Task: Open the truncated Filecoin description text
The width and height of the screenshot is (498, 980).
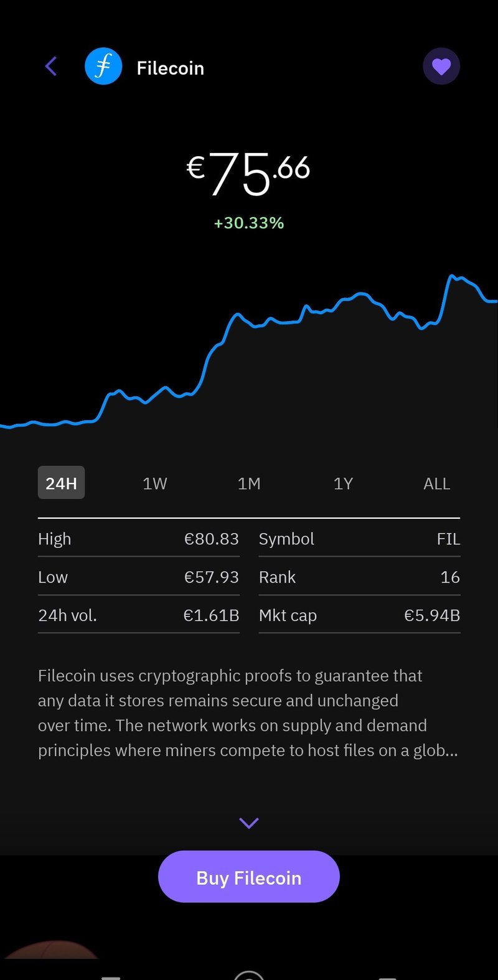Action: pos(248,713)
